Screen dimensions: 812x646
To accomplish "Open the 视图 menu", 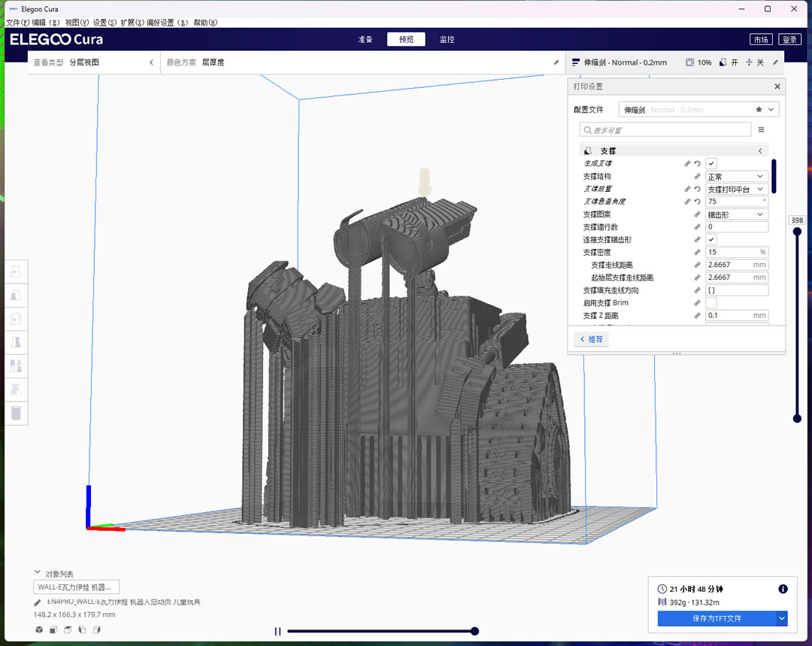I will [x=77, y=23].
